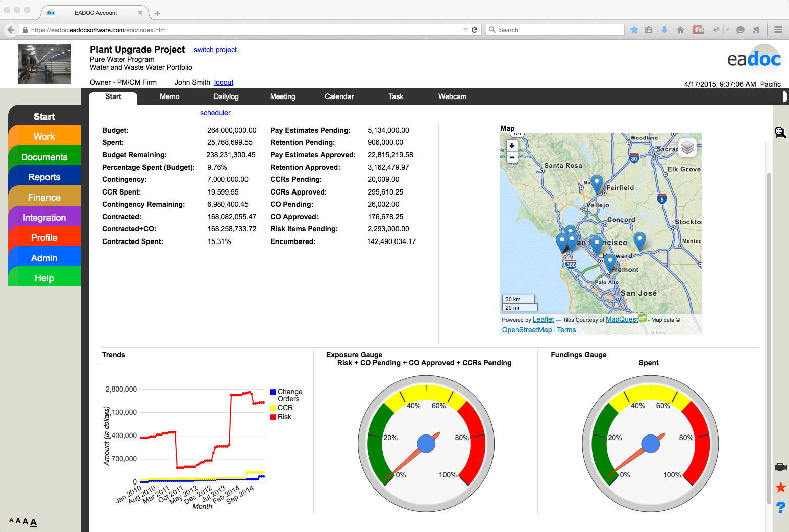
Task: Click the switch project link
Action: [215, 50]
